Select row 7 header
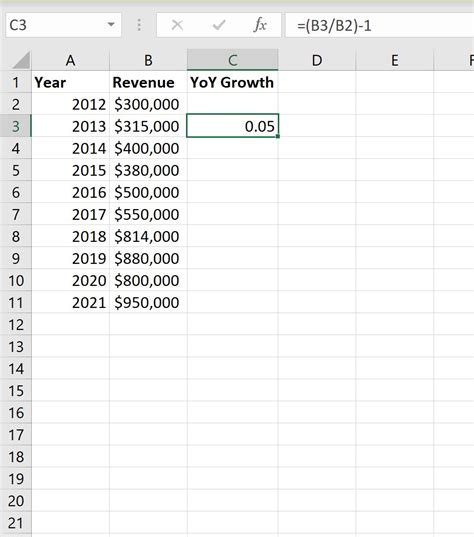The height and width of the screenshot is (537, 474). coord(16,214)
